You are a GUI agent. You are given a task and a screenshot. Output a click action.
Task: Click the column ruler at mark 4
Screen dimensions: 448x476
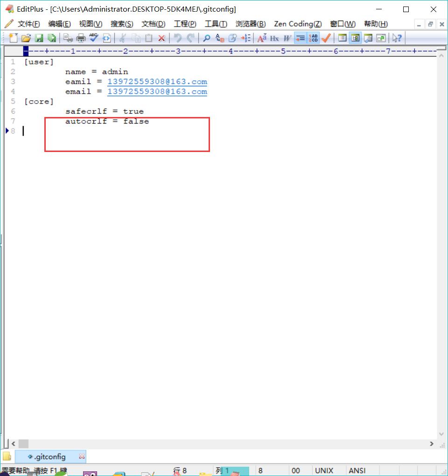click(231, 51)
